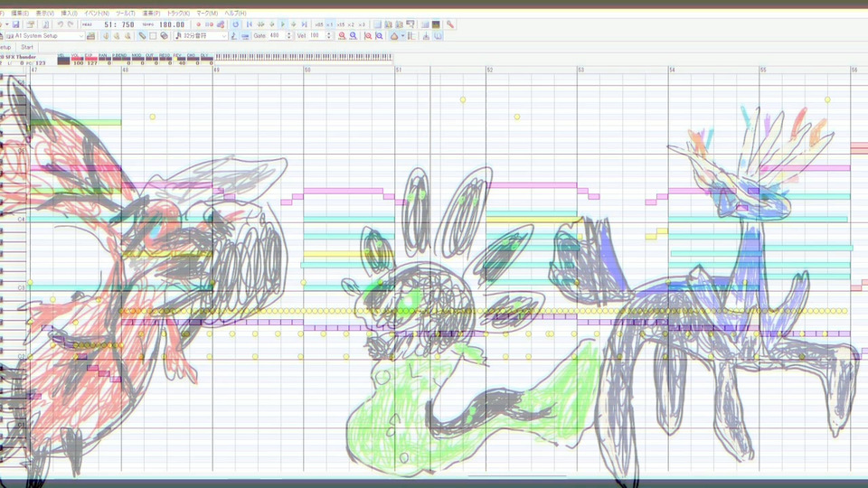
Task: Toggle the metronome icon
Action: 394,35
